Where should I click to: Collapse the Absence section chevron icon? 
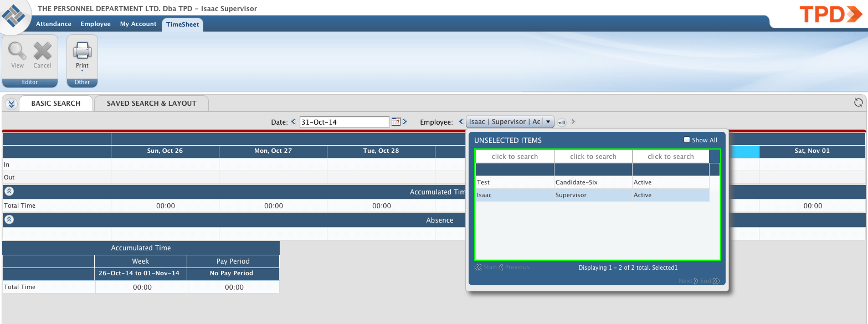pyautogui.click(x=9, y=219)
